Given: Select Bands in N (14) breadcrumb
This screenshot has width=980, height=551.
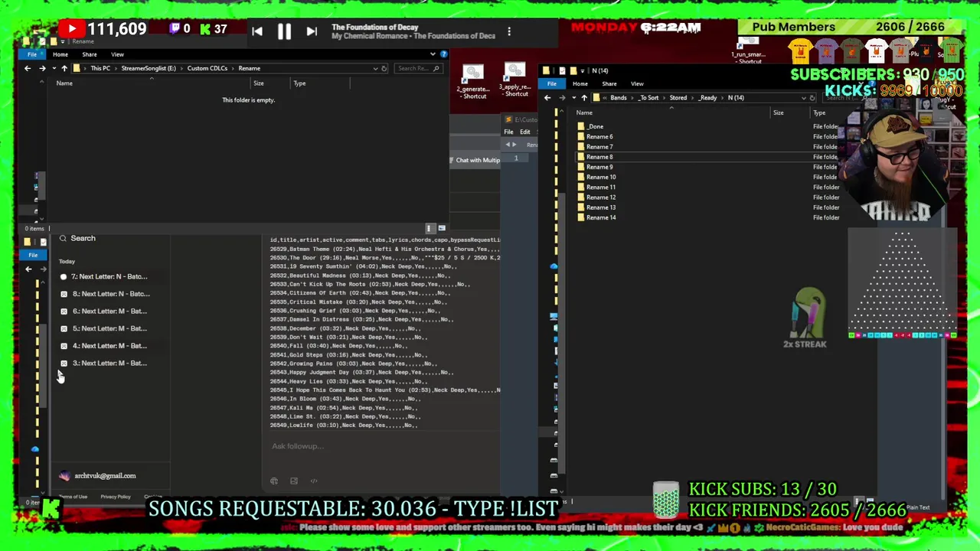Looking at the screenshot, I should pos(619,98).
